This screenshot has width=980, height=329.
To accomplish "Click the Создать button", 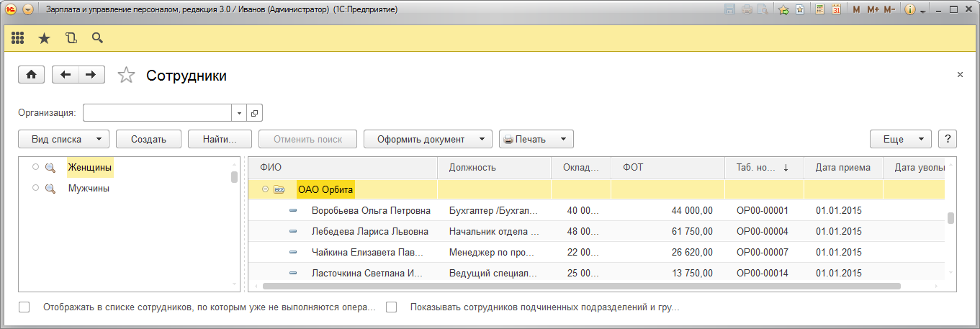I will (148, 139).
